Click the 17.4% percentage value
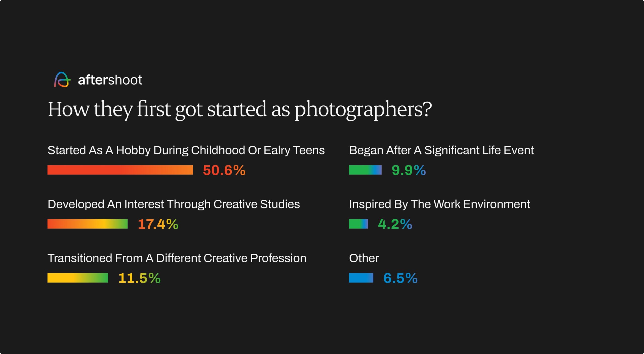Image resolution: width=644 pixels, height=354 pixels. tap(158, 224)
